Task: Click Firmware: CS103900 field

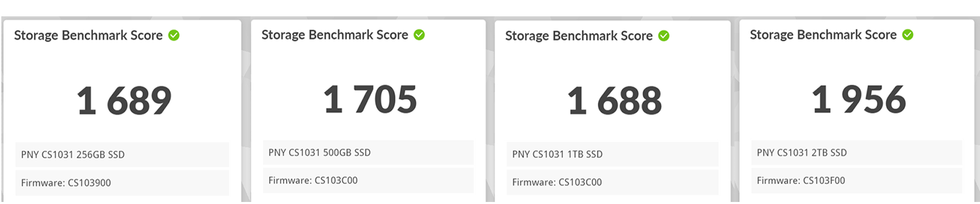Action: pos(122,183)
